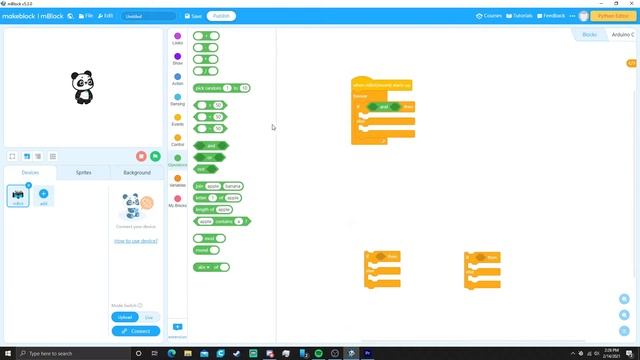Screen dimensions: 640x360
Task: Click the red stop button under stage
Action: pos(141,156)
